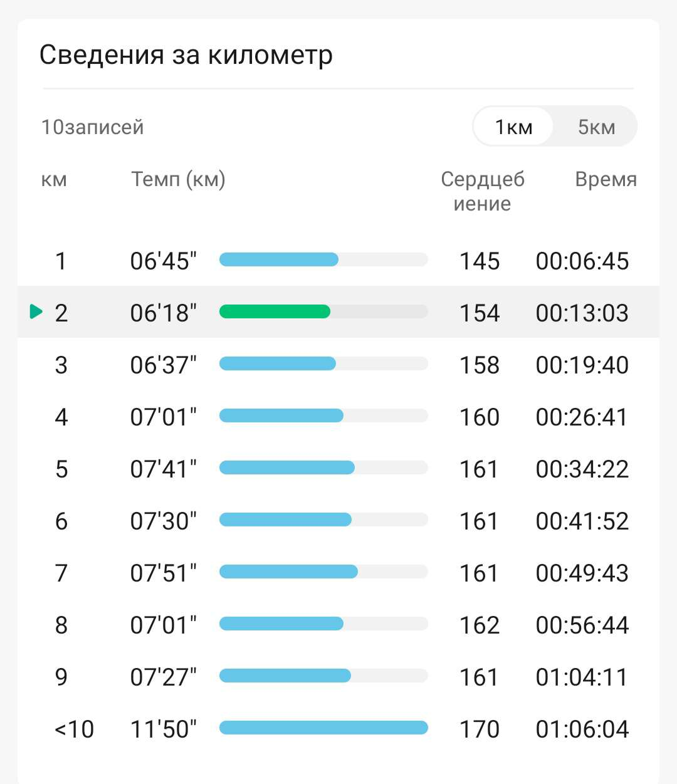Click the time 00:56:44 on kilometer 8

tap(582, 625)
